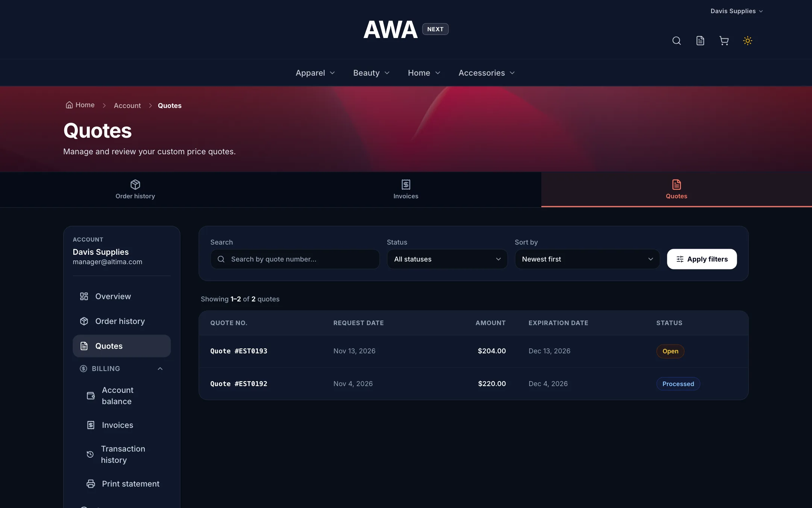Click the magnifier icon inside the quote search field
Image resolution: width=812 pixels, height=508 pixels.
pos(221,259)
